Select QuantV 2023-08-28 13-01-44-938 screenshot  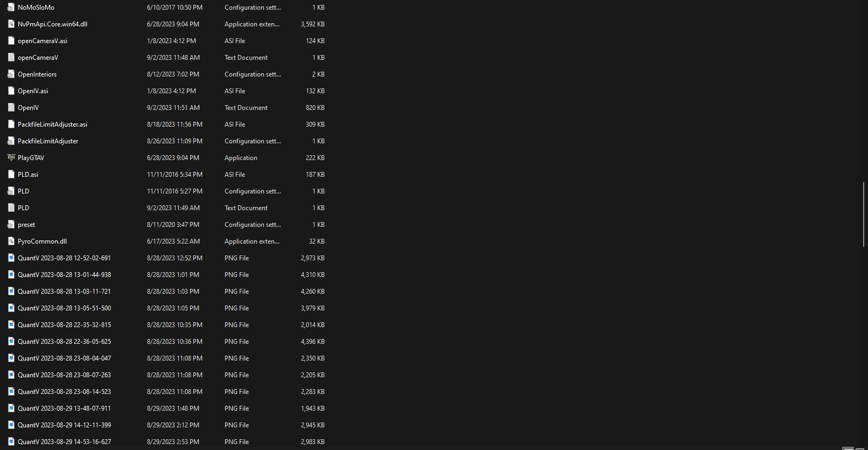pos(64,275)
